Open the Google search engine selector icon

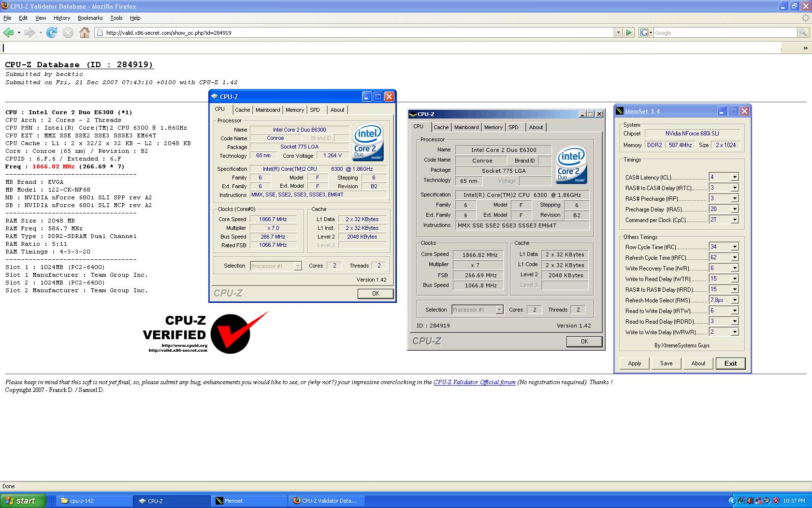point(646,32)
